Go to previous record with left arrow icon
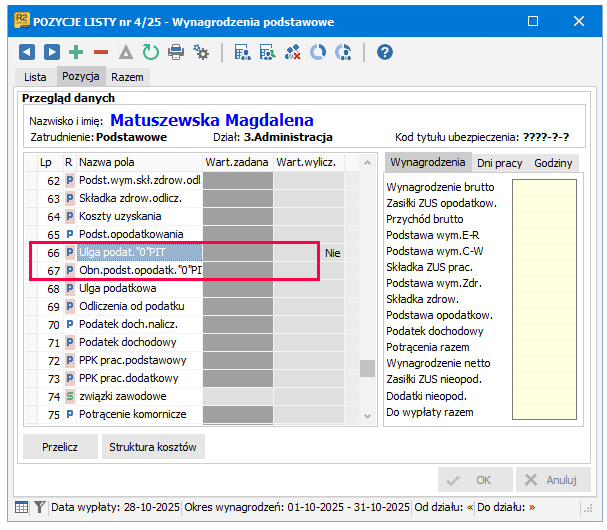The image size is (607, 530). coord(27,52)
